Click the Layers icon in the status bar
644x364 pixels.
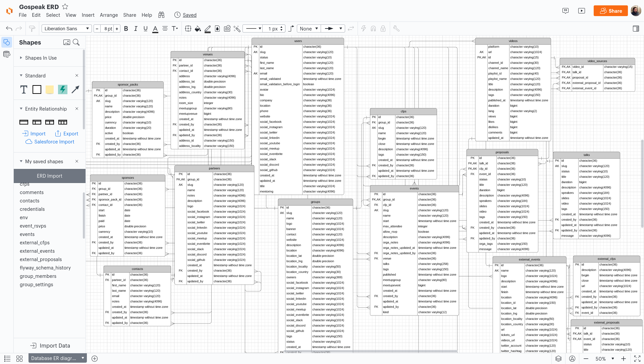558,358
